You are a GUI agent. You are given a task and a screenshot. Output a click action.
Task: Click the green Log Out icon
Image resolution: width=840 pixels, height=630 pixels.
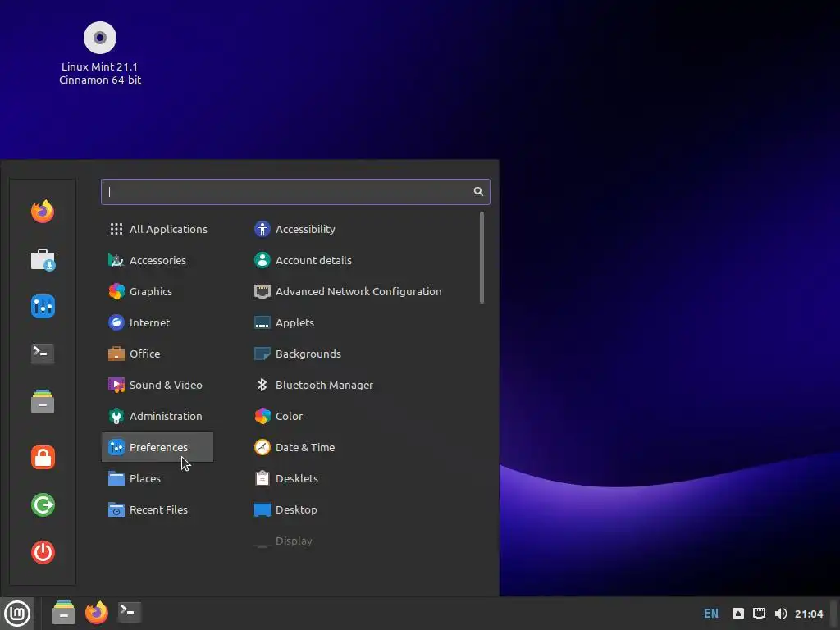point(43,504)
